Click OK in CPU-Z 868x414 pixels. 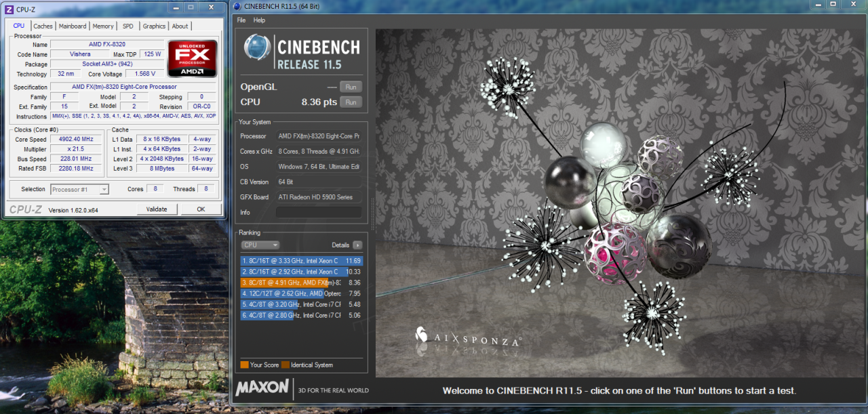[x=201, y=209]
